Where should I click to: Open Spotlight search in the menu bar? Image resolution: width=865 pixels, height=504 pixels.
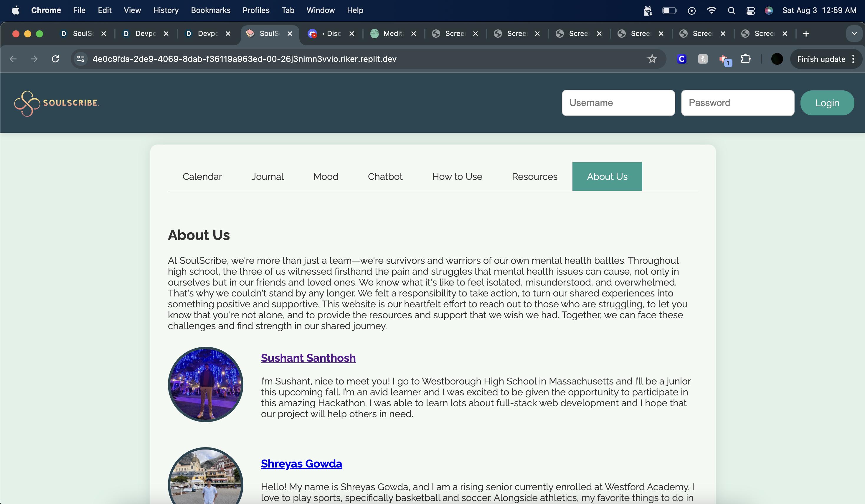[x=732, y=10]
